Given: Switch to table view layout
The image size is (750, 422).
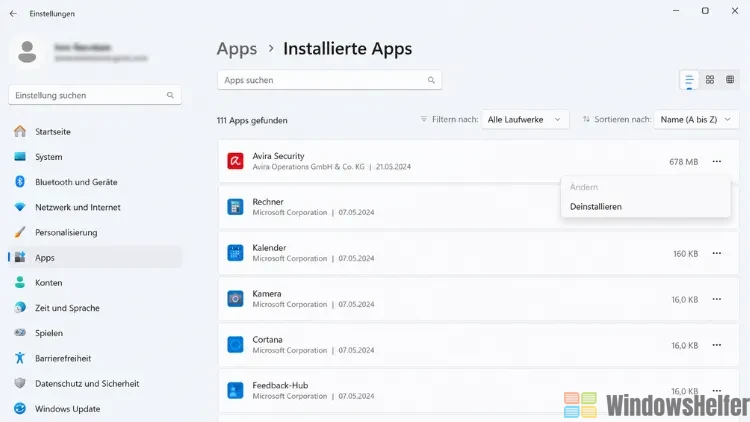Looking at the screenshot, I should pyautogui.click(x=730, y=80).
